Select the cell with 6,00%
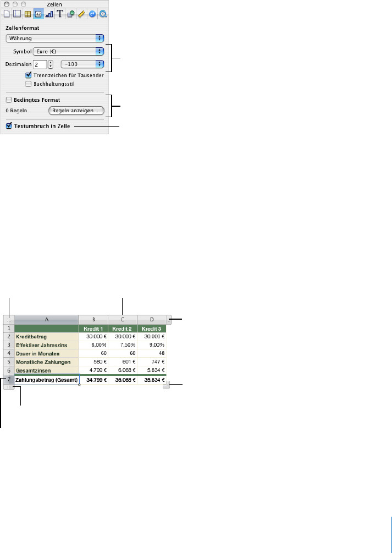The image size is (392, 553). (x=93, y=345)
